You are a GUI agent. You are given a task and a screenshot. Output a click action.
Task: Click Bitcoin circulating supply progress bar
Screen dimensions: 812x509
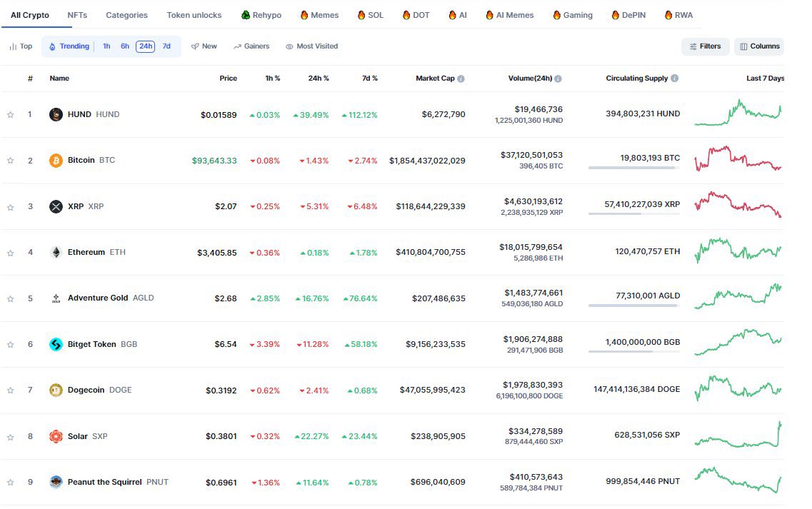634,168
